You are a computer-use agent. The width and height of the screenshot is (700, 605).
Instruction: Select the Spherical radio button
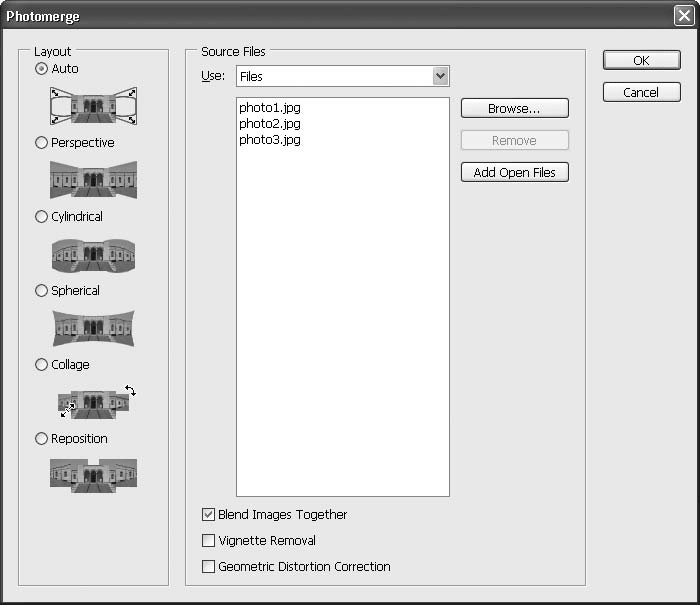(x=41, y=291)
